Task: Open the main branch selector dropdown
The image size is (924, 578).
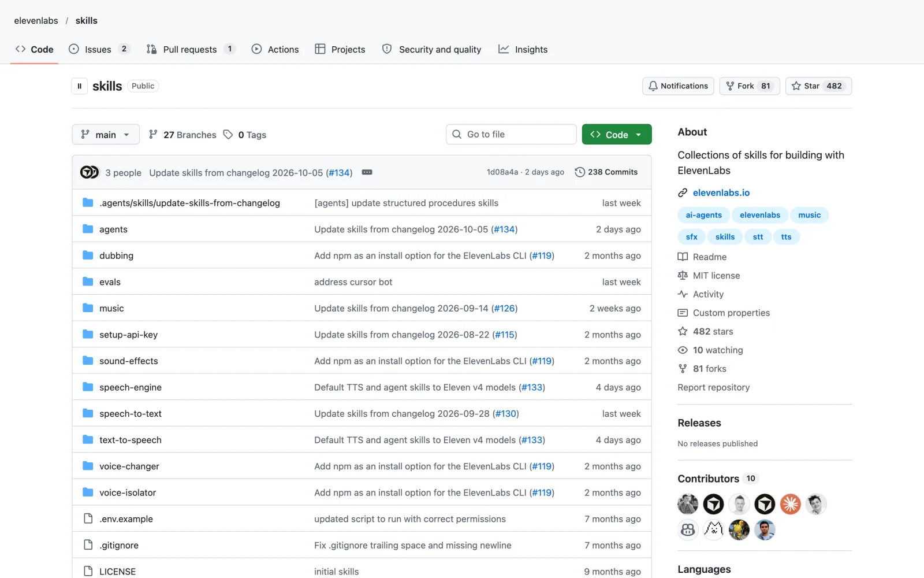Action: tap(106, 135)
